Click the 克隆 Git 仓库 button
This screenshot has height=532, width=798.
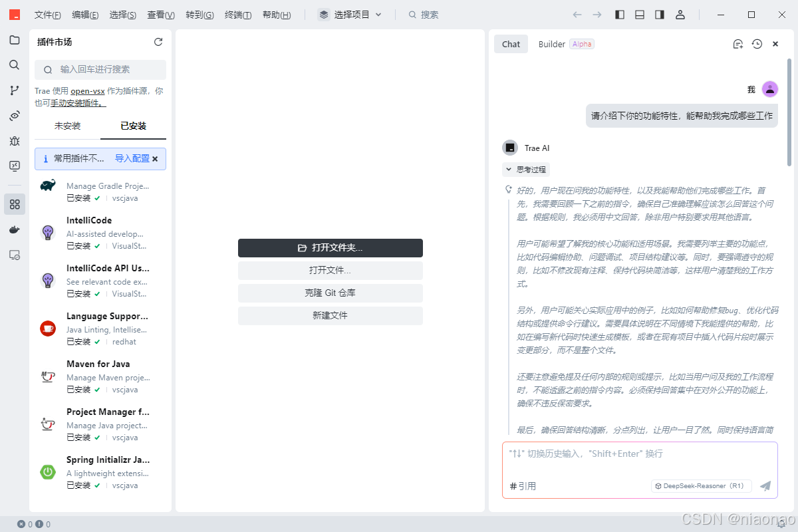pyautogui.click(x=331, y=293)
